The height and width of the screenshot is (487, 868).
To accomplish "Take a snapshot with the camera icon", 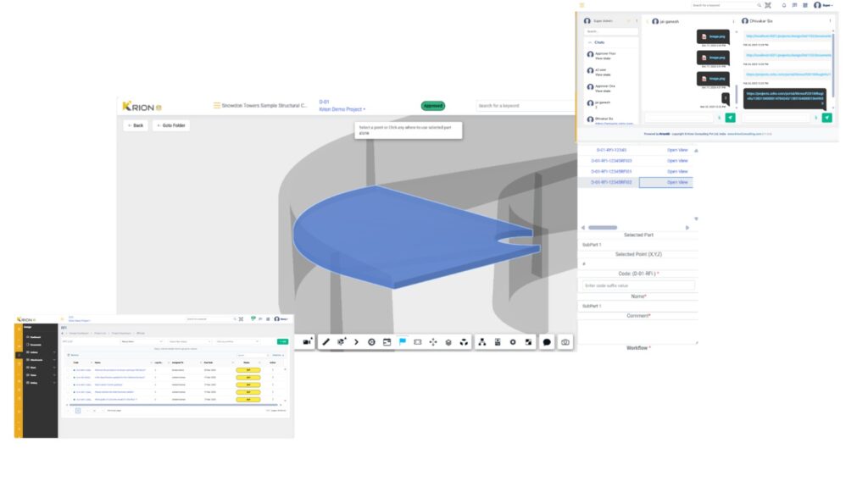I will (x=565, y=342).
